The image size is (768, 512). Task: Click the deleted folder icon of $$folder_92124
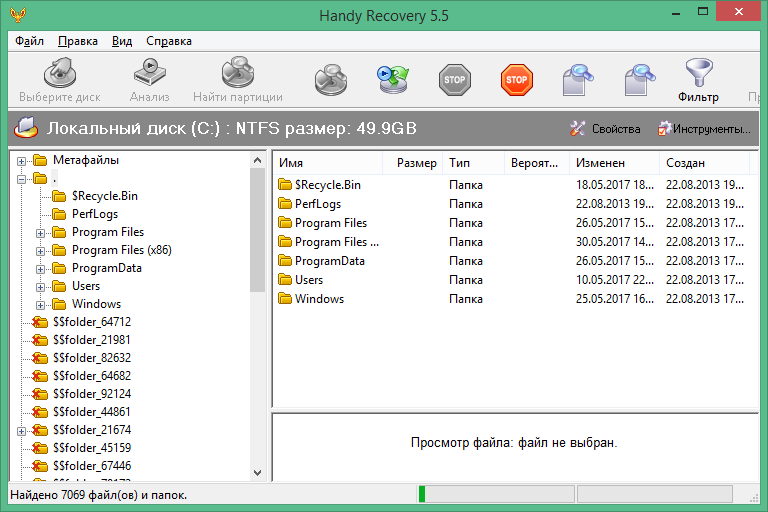click(x=39, y=394)
